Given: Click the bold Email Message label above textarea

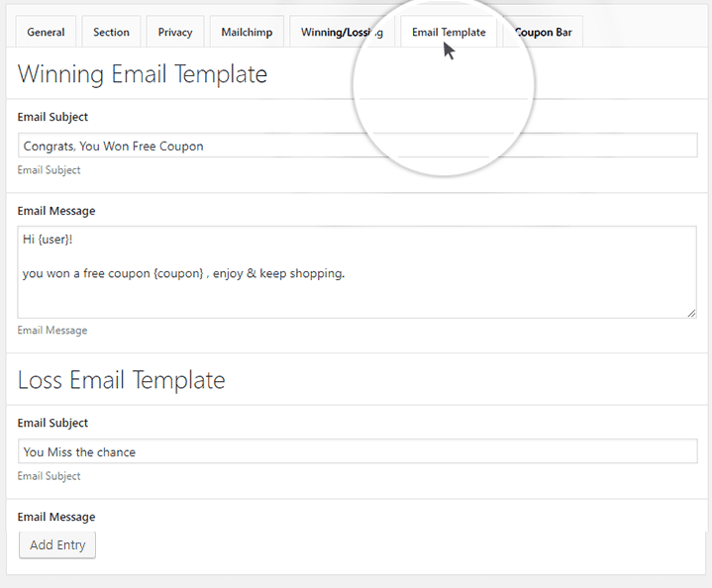Looking at the screenshot, I should click(x=56, y=211).
